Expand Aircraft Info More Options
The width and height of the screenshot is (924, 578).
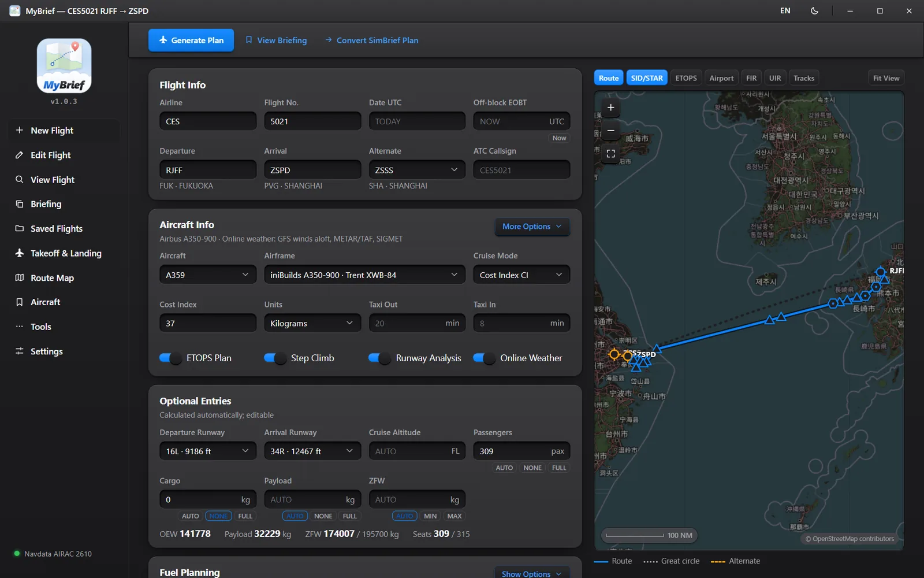pyautogui.click(x=532, y=227)
